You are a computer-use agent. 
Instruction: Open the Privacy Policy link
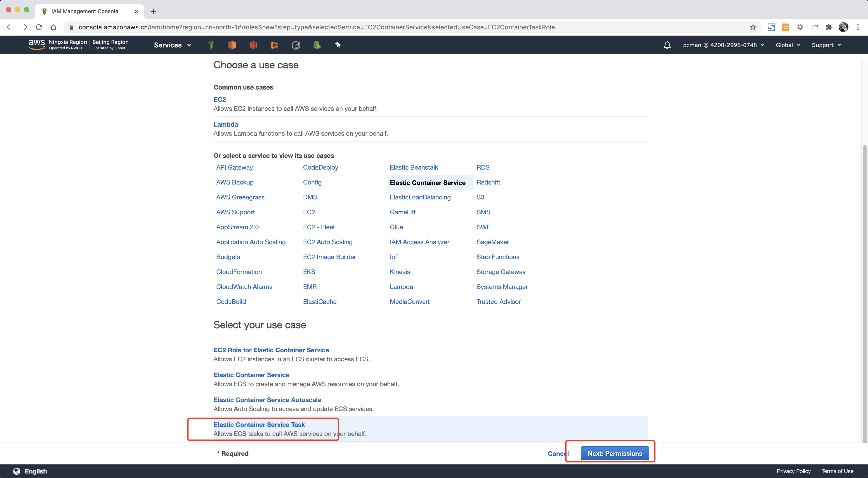(794, 471)
